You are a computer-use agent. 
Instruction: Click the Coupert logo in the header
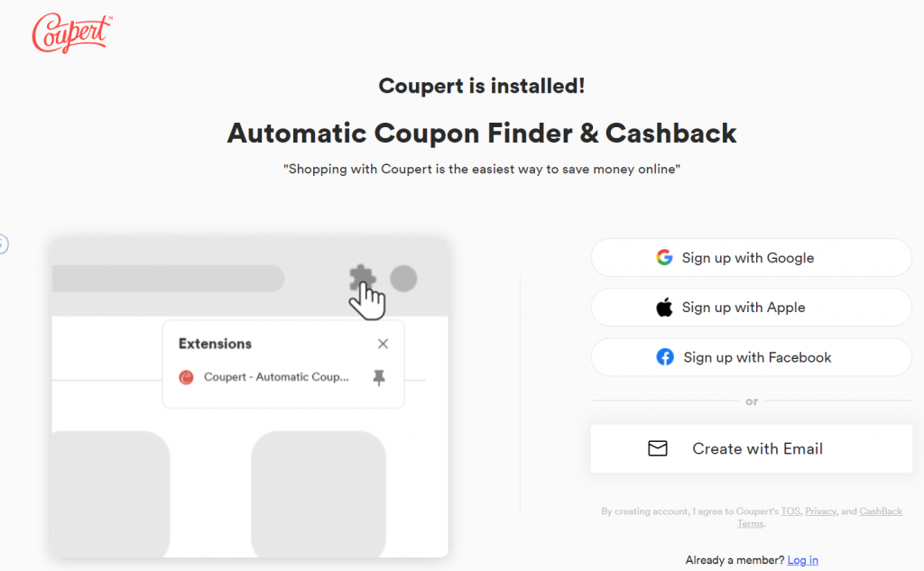(71, 33)
